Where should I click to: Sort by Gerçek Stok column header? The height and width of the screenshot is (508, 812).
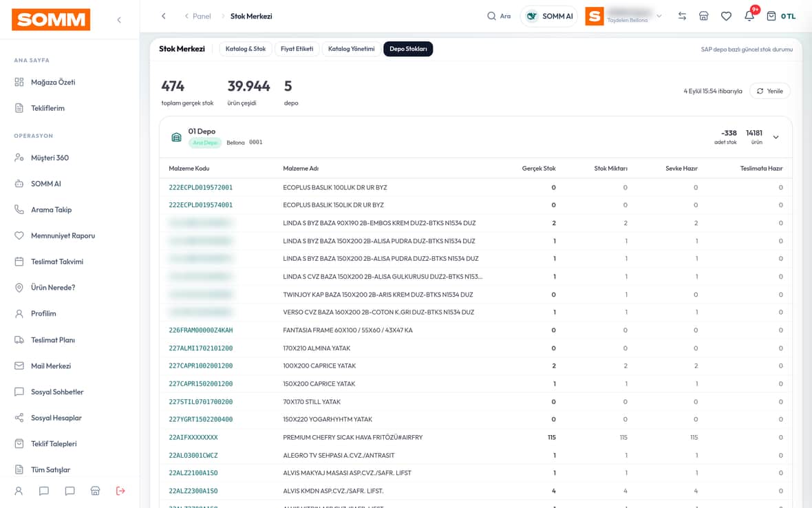[x=539, y=168]
